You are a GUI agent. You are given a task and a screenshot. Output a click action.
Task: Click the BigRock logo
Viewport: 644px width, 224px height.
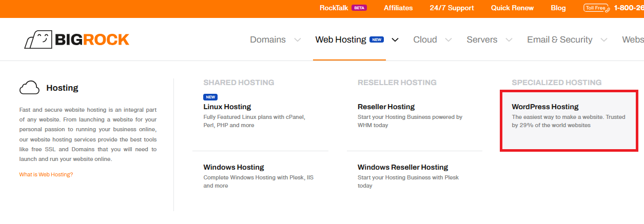click(x=77, y=39)
